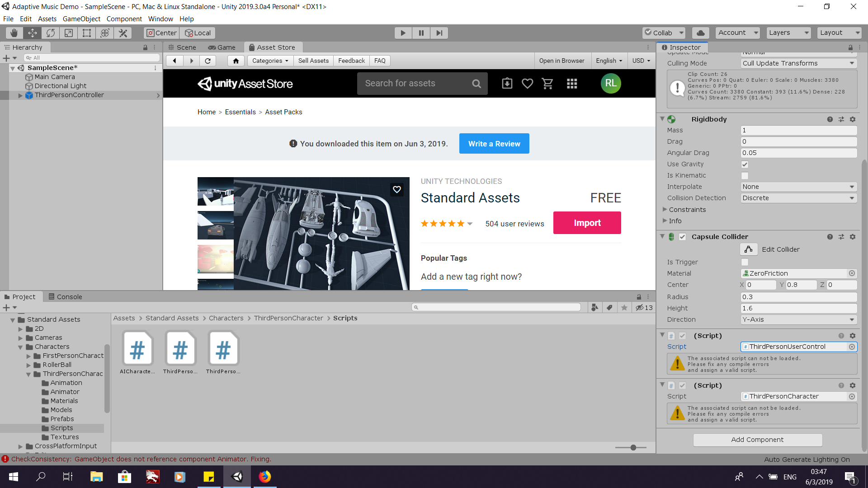Viewport: 868px width, 488px height.
Task: Open Capsule Collider presets
Action: pos(841,237)
